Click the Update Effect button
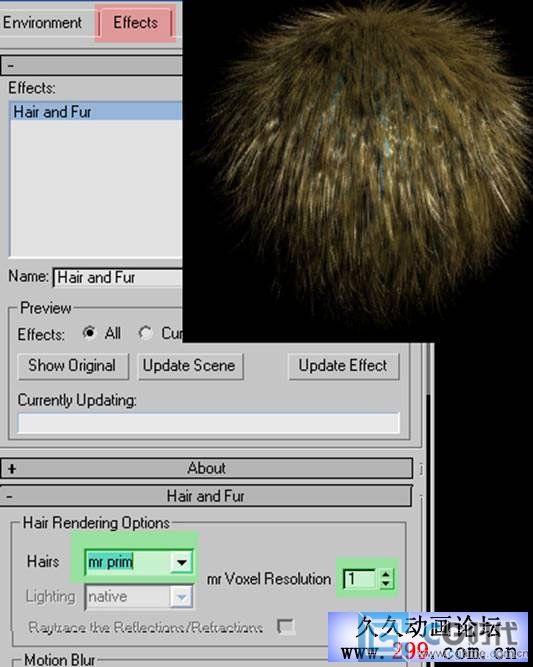533x667 pixels. tap(343, 366)
